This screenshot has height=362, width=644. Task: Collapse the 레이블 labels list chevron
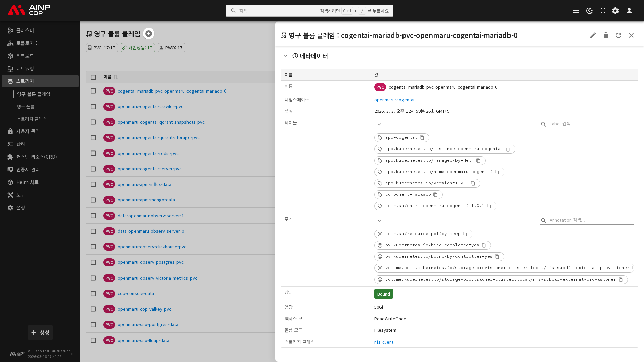pos(379,124)
